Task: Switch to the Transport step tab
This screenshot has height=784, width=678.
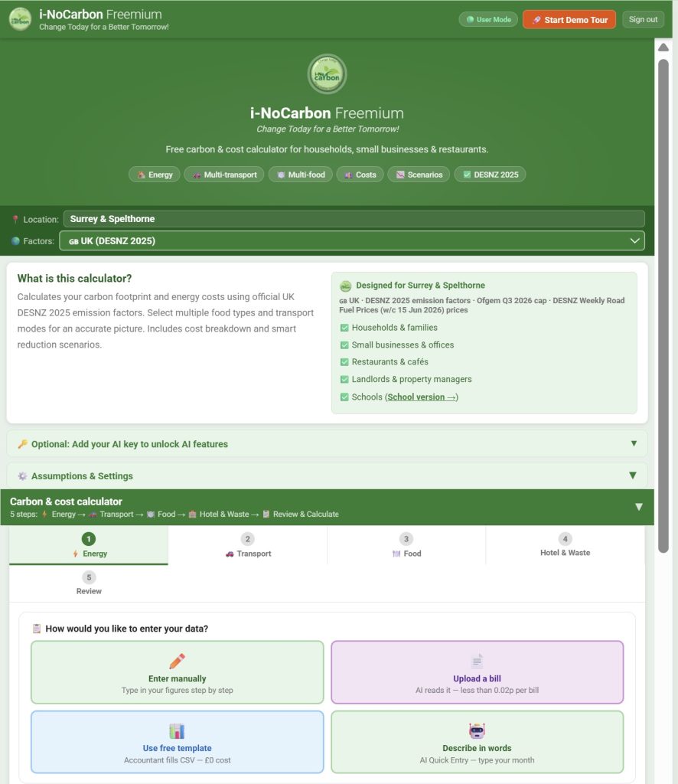Action: tap(248, 545)
